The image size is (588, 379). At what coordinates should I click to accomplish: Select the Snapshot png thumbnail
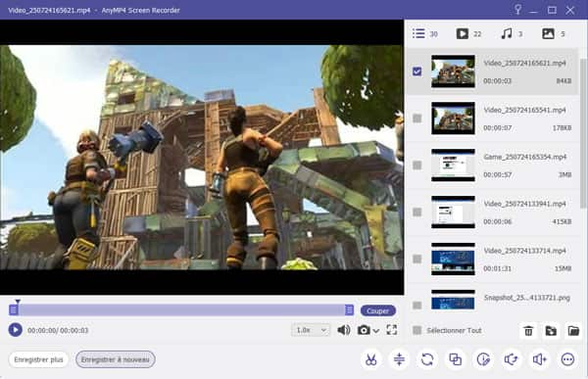point(453,300)
